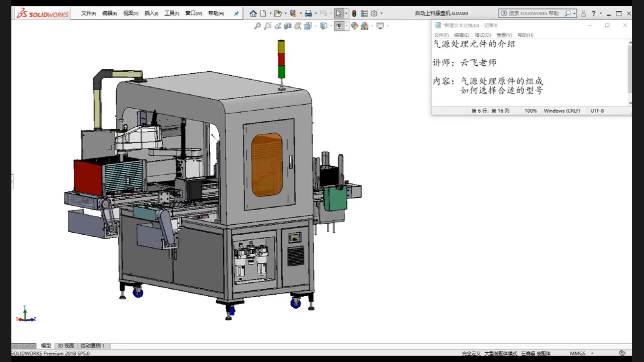644x362 pixels.
Task: Expand the Print dropdown arrow
Action: pos(316,13)
